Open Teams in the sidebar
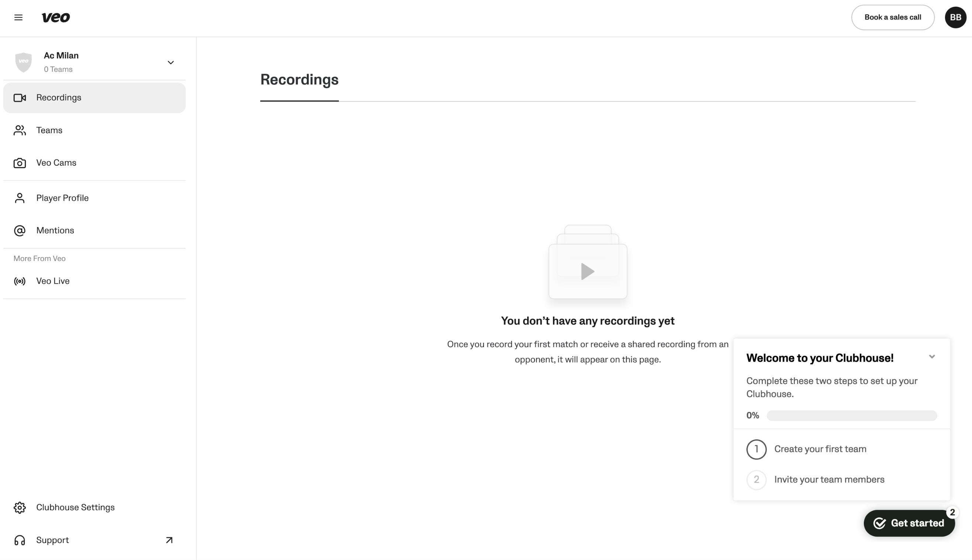Viewport: 972px width, 560px height. tap(49, 130)
